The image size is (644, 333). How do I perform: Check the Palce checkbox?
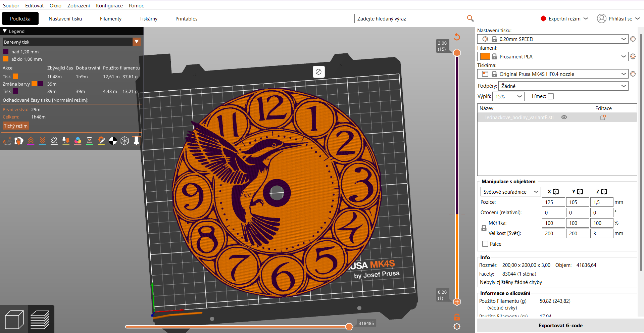[485, 244]
